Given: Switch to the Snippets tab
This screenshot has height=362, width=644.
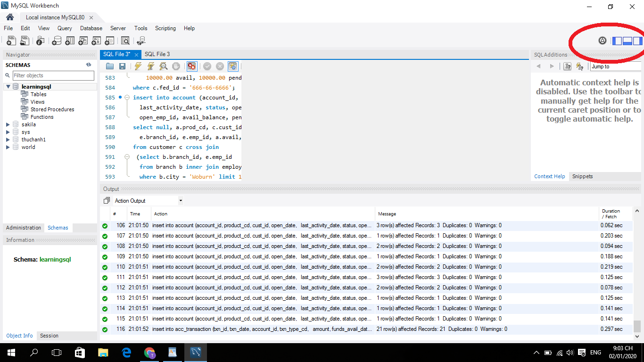Looking at the screenshot, I should click(x=582, y=176).
